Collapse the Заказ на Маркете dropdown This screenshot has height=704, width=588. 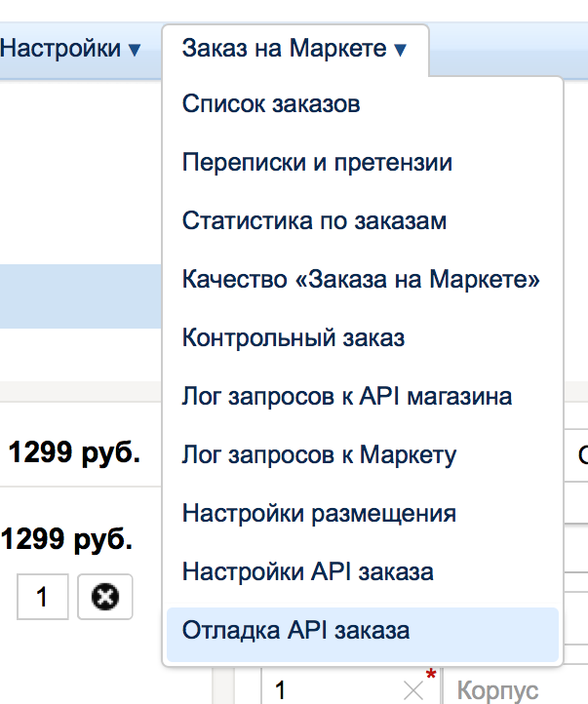(294, 48)
